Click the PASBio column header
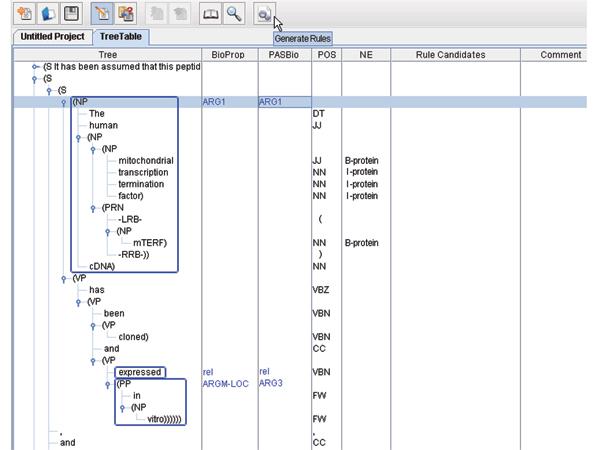 pos(284,55)
